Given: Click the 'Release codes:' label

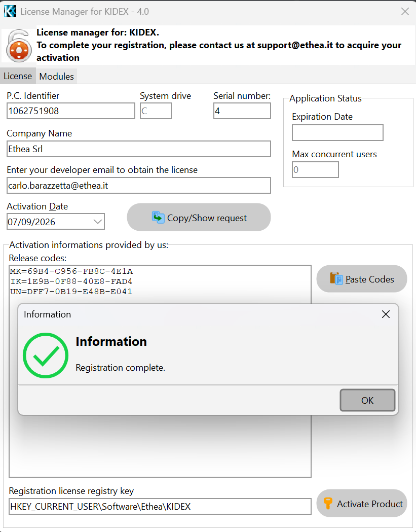Looking at the screenshot, I should [x=37, y=258].
